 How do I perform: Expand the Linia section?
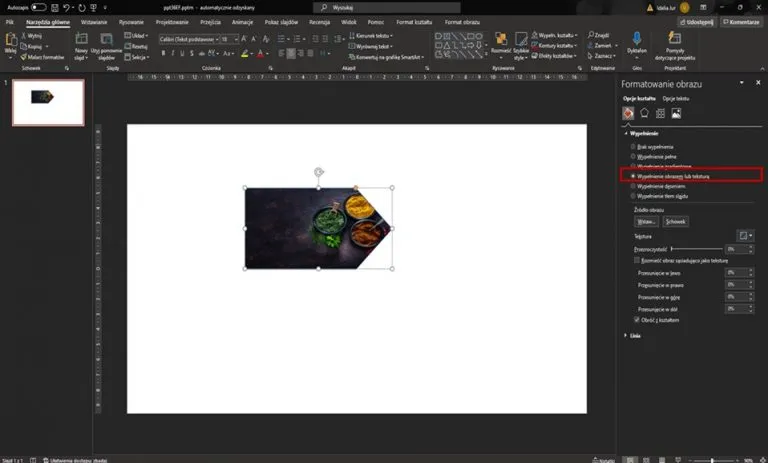pyautogui.click(x=625, y=335)
